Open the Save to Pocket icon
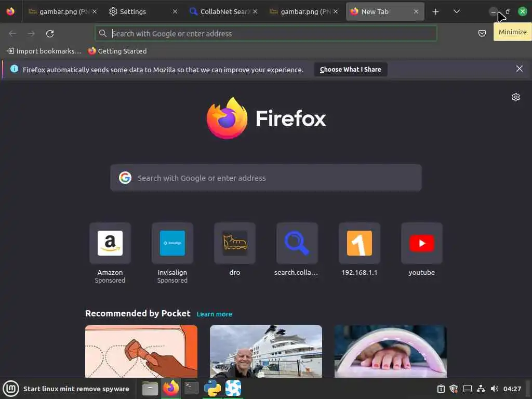 pos(482,33)
